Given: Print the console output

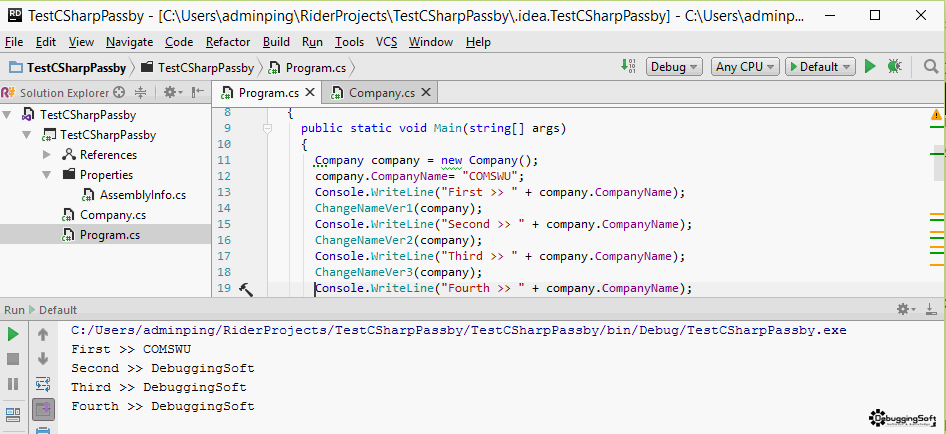Looking at the screenshot, I should click(x=43, y=430).
